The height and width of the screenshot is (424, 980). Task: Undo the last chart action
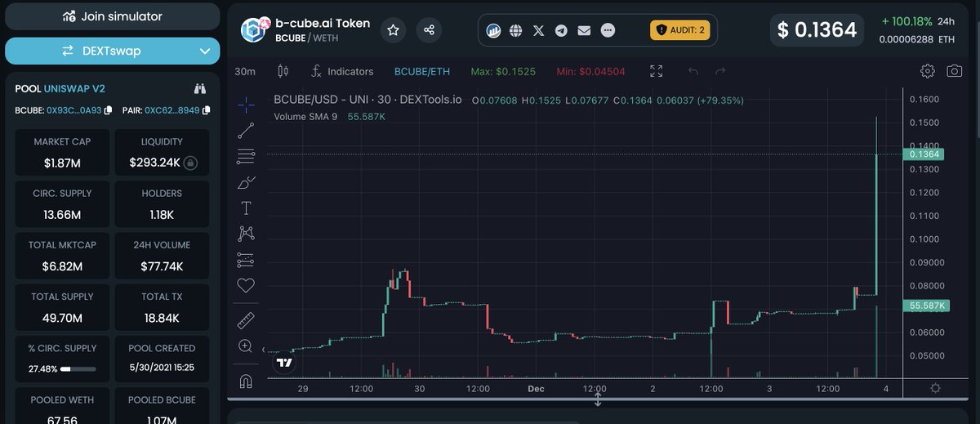point(693,71)
